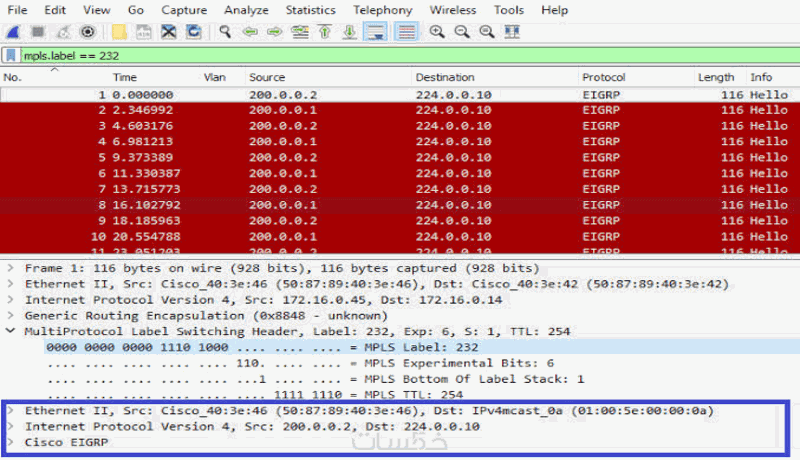Viewport: 800px width, 460px height.
Task: Sort by the Time column header
Action: 124,78
